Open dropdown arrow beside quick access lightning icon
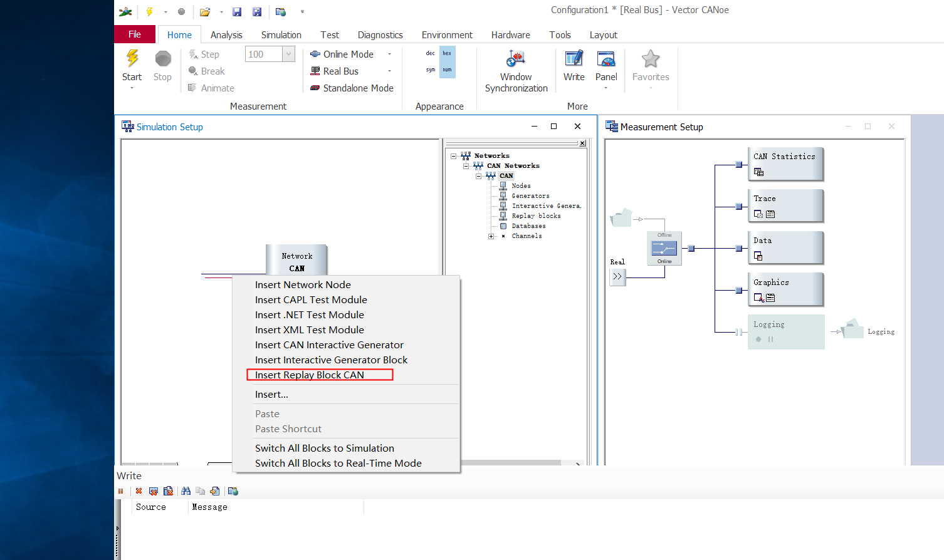This screenshot has width=944, height=560. coord(165,12)
